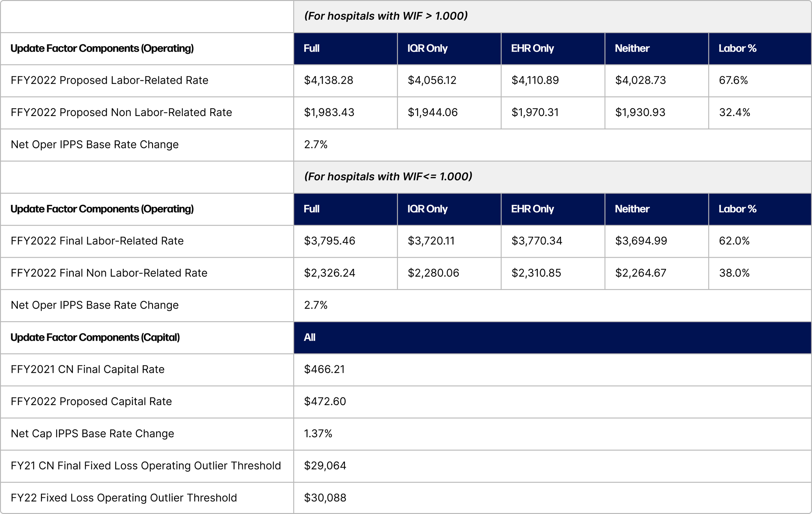
Task: Select the 38.0% non labor percentage cell
Action: coord(734,273)
